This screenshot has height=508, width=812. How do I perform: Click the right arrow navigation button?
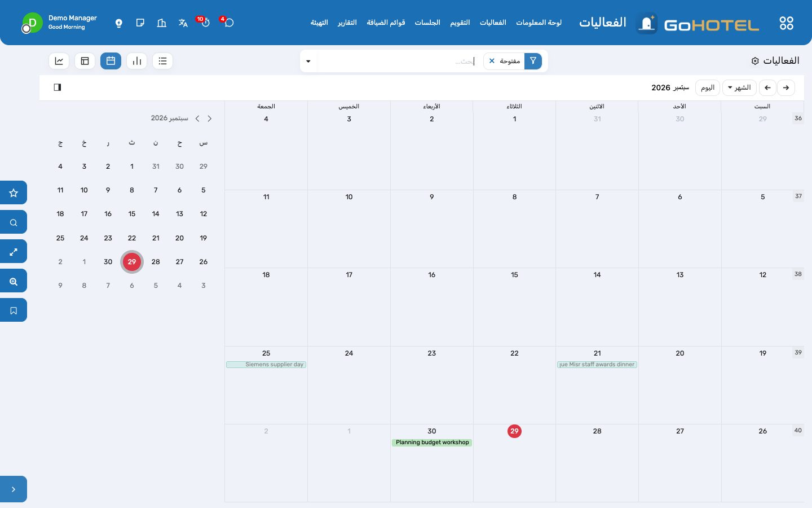786,87
